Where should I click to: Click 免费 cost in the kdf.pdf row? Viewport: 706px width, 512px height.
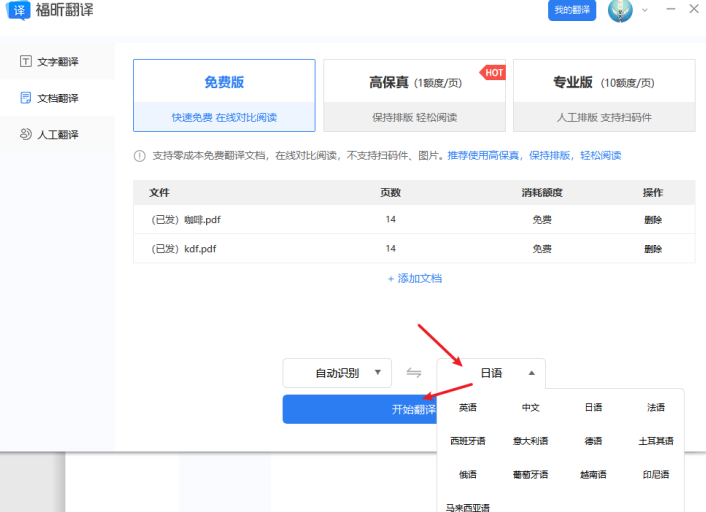coord(542,249)
